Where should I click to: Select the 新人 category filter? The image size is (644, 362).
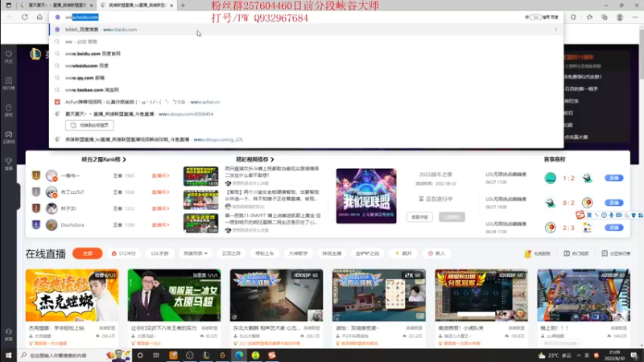(x=436, y=253)
